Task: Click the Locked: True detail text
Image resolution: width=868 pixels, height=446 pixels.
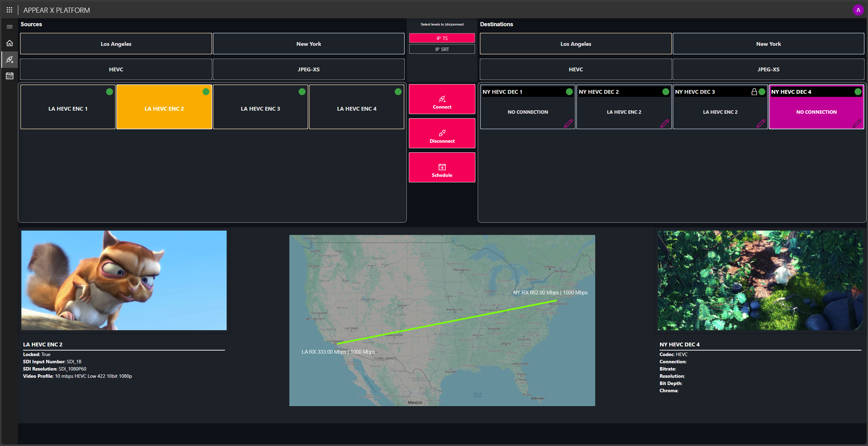Action: [37, 354]
